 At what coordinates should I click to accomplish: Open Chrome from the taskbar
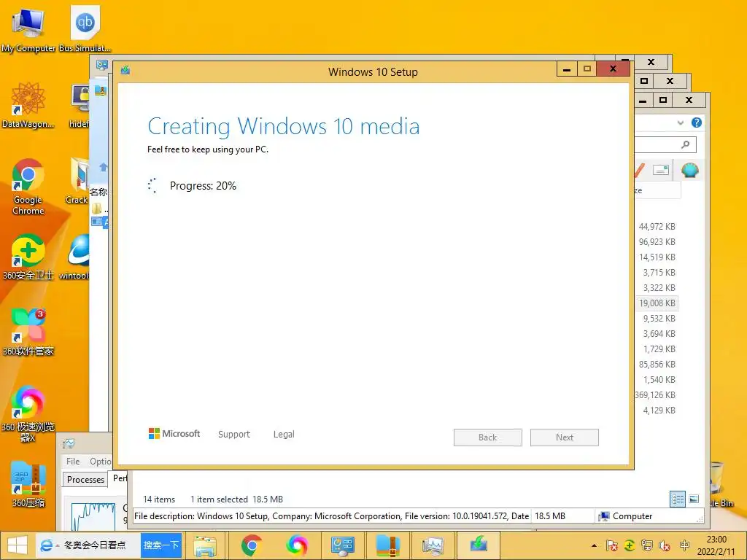(x=252, y=545)
